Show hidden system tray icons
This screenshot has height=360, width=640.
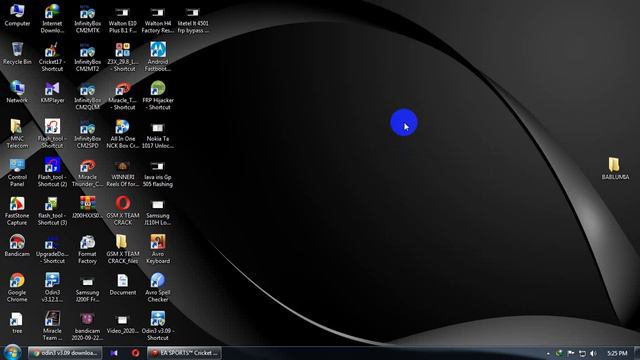point(548,353)
